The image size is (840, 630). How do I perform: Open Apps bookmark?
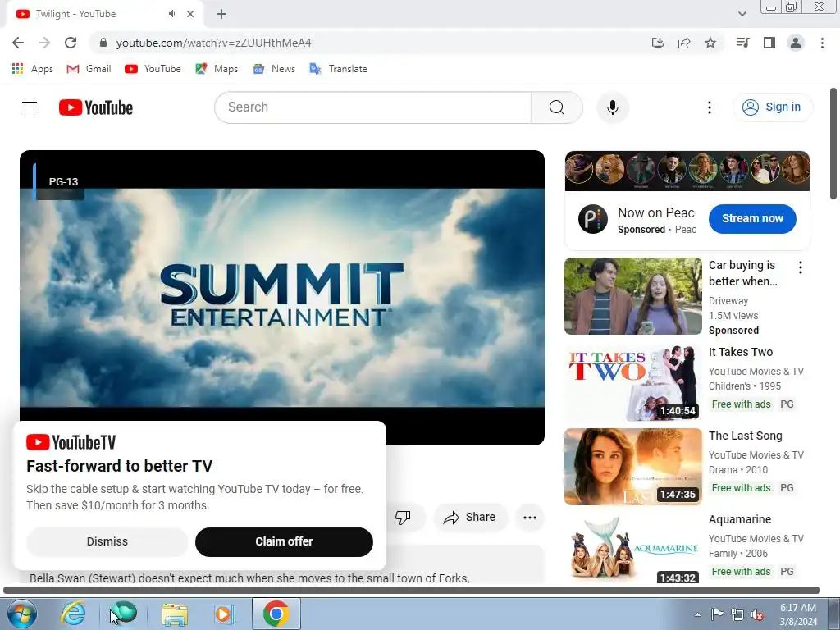(x=33, y=69)
